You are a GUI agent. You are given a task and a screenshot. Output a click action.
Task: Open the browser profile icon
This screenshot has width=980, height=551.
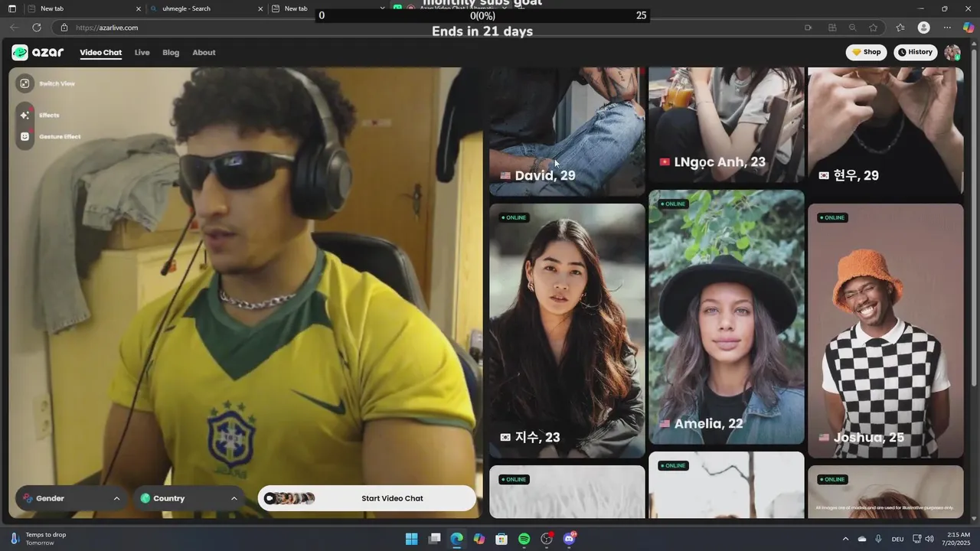click(x=924, y=28)
